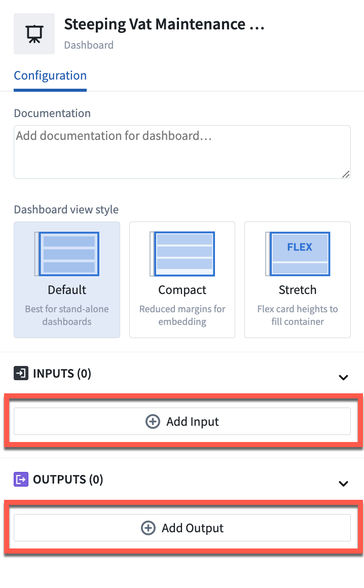Click the OUTPUTS (0) header label
This screenshot has height=588, width=364.
68,479
